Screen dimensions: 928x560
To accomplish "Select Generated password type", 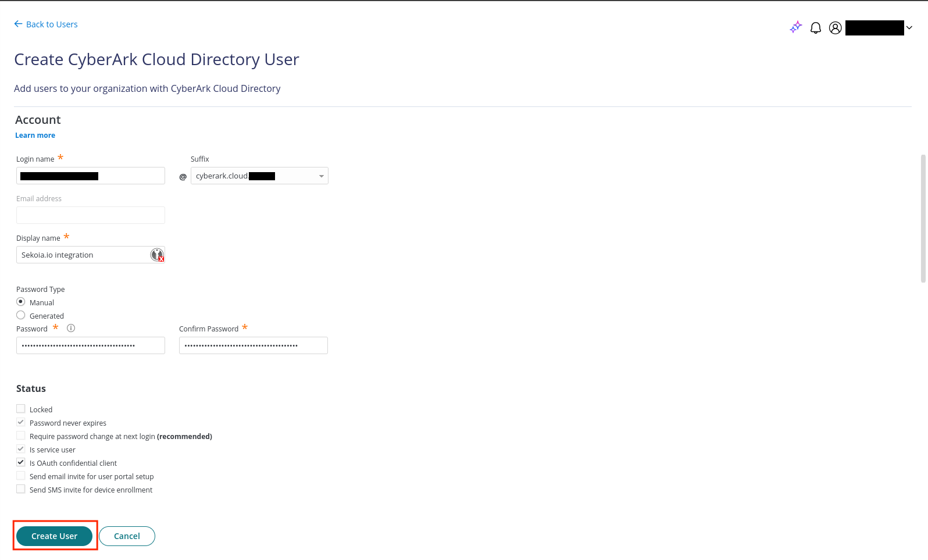I will pyautogui.click(x=21, y=315).
